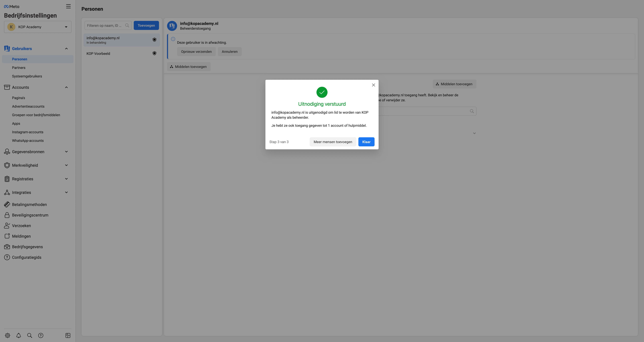This screenshot has width=644, height=342.
Task: Expand the Integraties section
Action: pos(67,192)
